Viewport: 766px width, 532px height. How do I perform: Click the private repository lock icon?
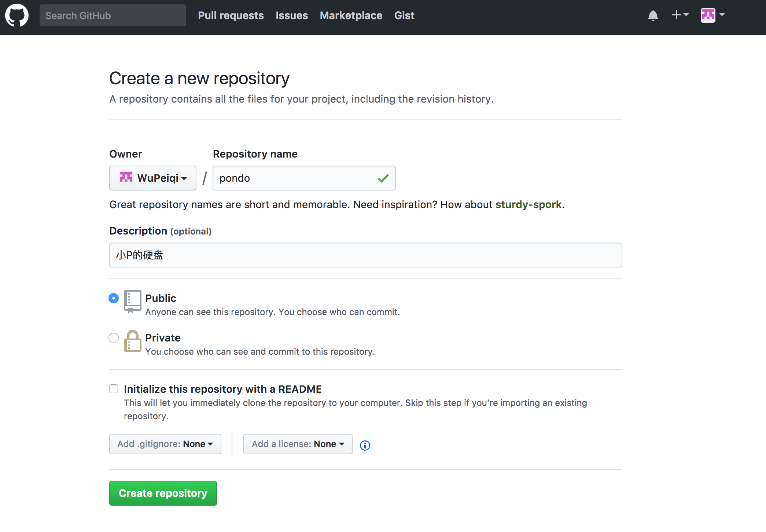pyautogui.click(x=132, y=341)
